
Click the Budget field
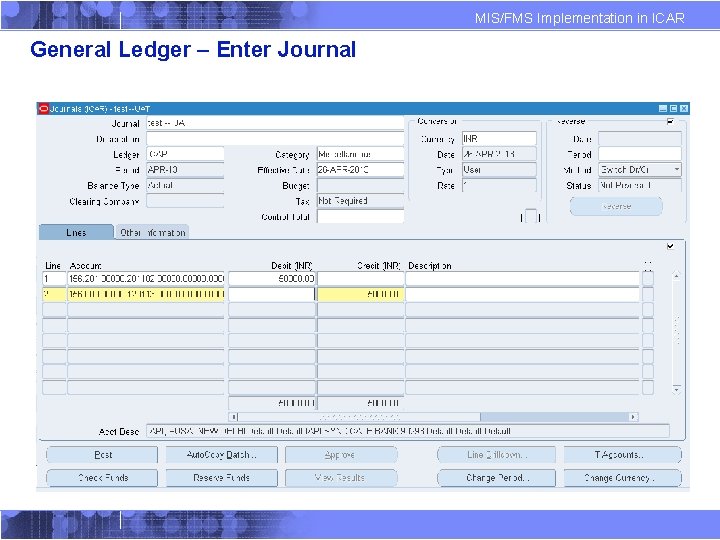pos(360,186)
